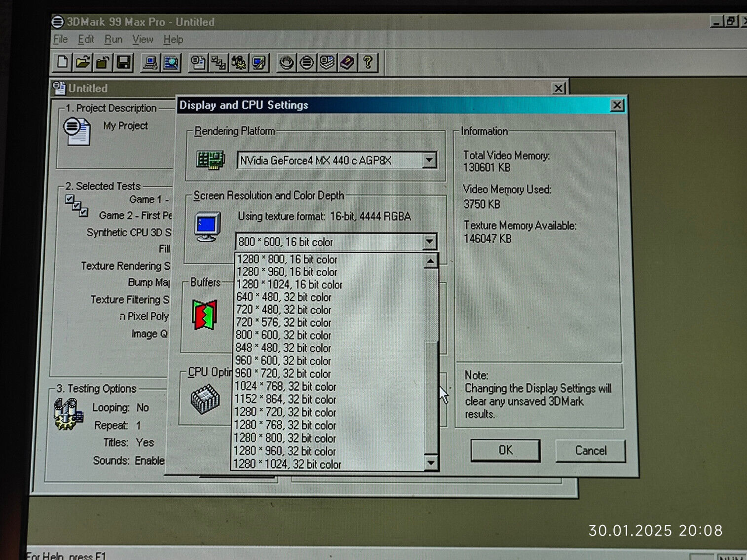Close the Display and CPU Settings dialog
The width and height of the screenshot is (747, 560).
[617, 105]
